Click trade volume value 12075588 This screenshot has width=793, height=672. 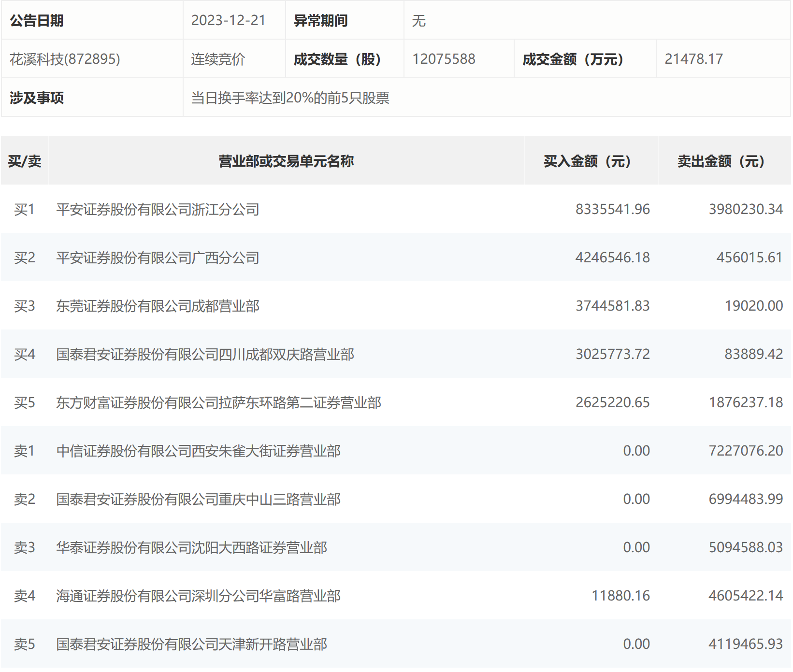pyautogui.click(x=444, y=59)
